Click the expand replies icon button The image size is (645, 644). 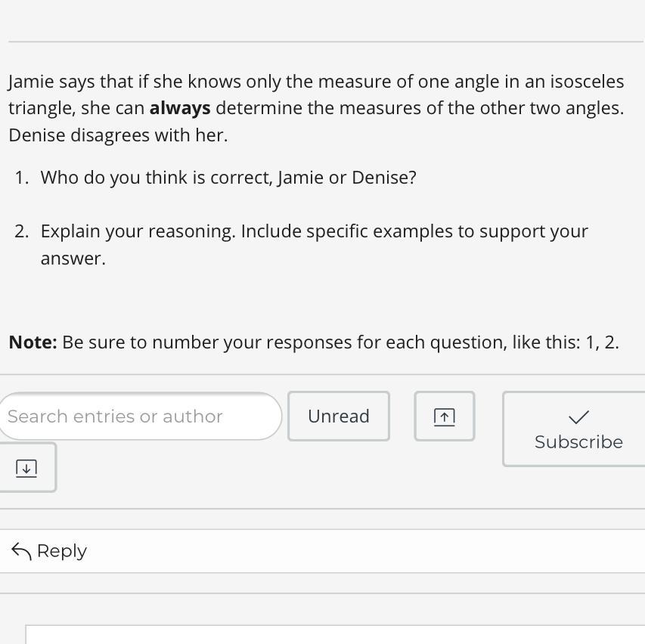(x=26, y=468)
